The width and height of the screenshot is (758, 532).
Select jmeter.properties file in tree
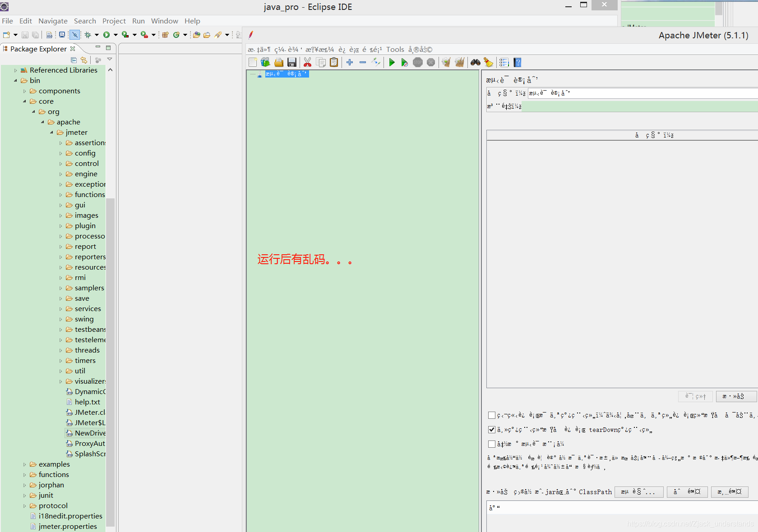[x=68, y=527]
